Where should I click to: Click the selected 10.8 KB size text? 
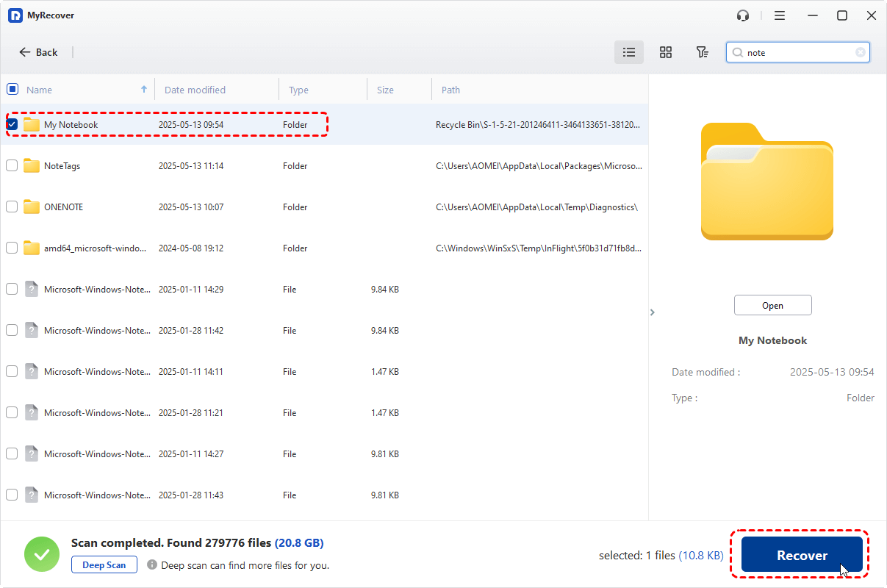pyautogui.click(x=700, y=556)
